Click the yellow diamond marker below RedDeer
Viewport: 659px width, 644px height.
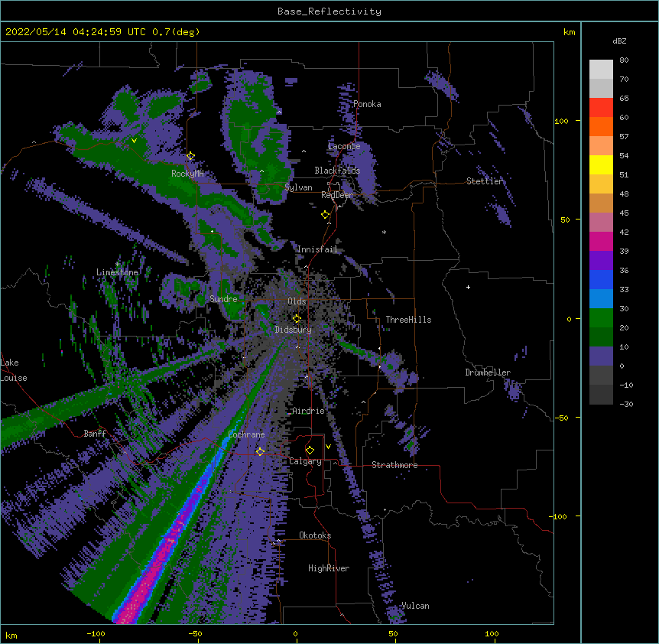click(x=326, y=215)
